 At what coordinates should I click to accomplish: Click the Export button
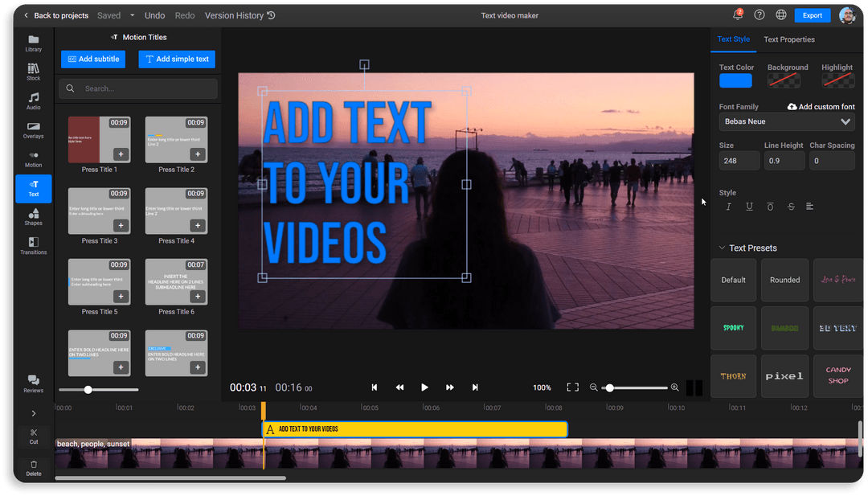click(x=812, y=15)
